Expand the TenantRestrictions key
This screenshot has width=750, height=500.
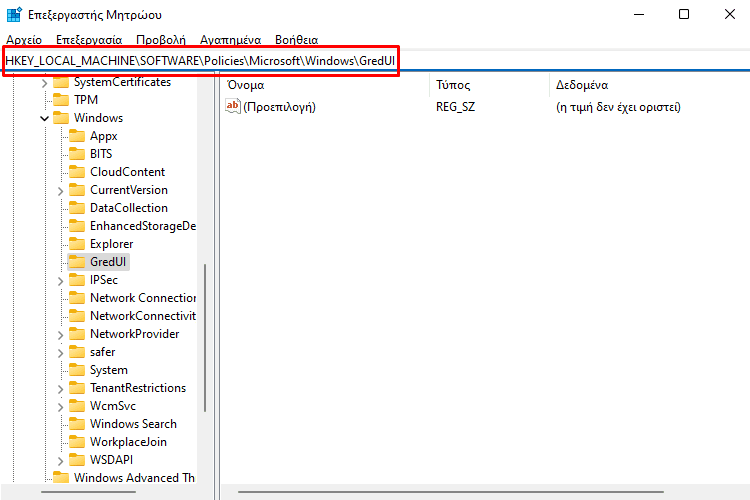coord(61,389)
